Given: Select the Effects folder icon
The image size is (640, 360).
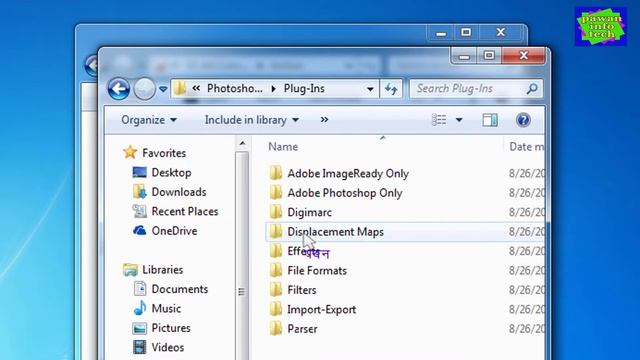Looking at the screenshot, I should pos(276,251).
